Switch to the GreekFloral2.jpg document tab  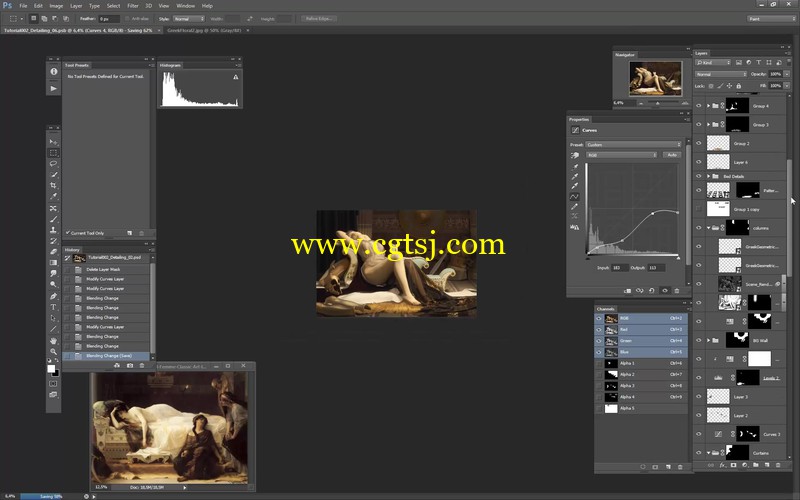click(204, 31)
